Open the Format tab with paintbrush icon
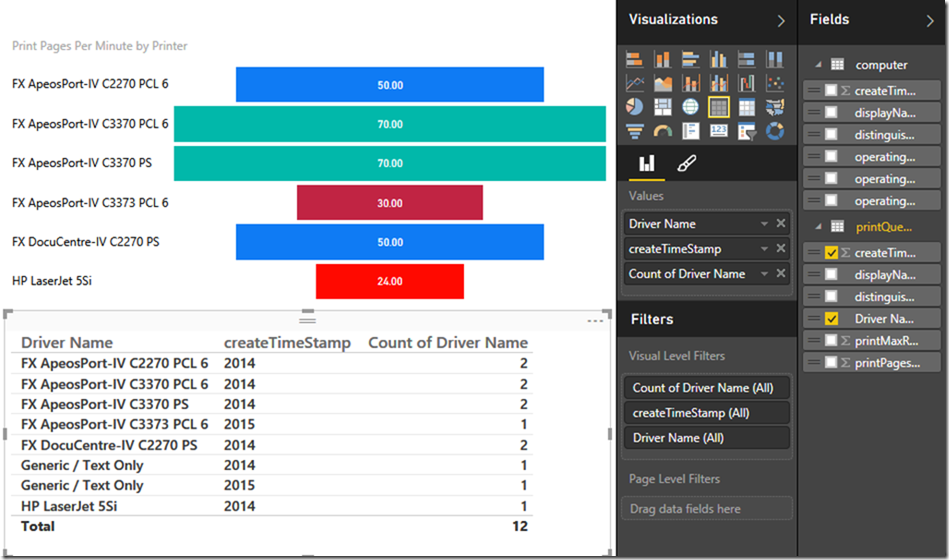This screenshot has height=560, width=949. point(686,163)
